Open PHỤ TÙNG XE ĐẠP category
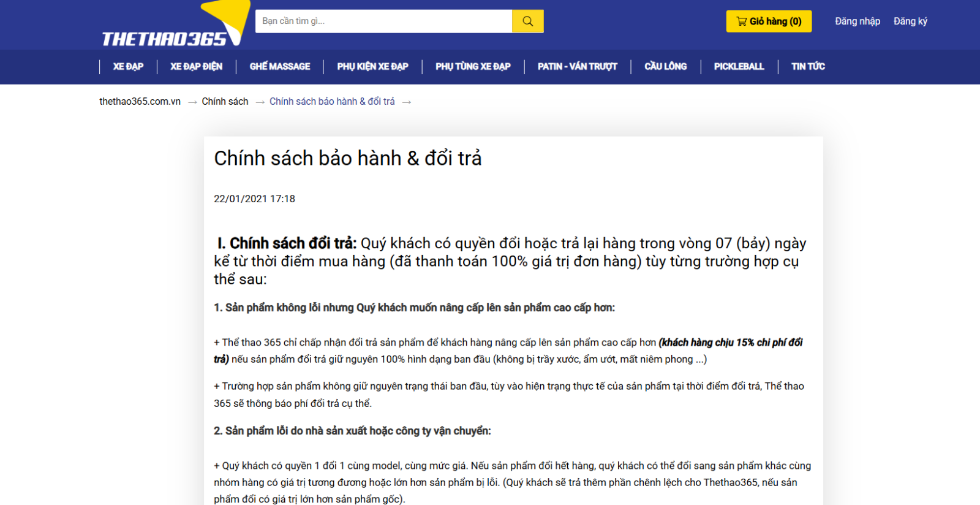This screenshot has height=505, width=980. 473,66
